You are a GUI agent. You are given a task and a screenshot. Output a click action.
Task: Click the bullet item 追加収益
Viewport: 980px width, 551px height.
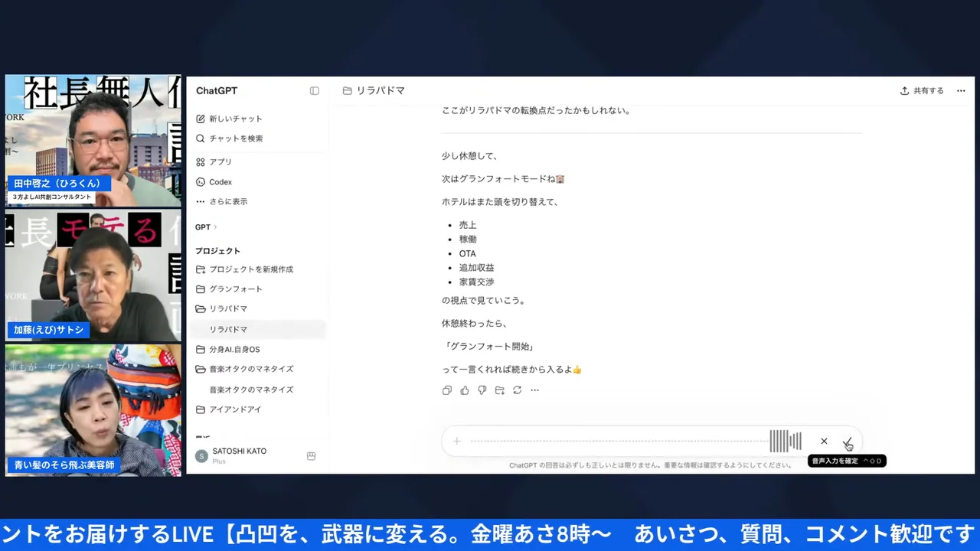click(477, 268)
